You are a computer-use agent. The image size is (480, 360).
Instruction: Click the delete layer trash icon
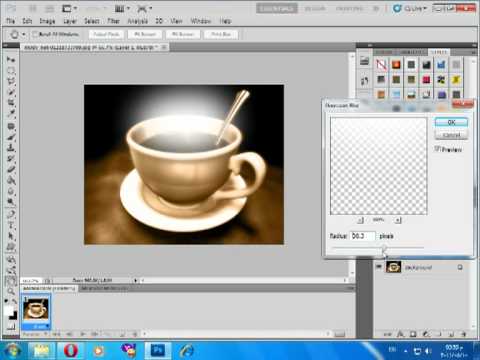click(x=464, y=334)
